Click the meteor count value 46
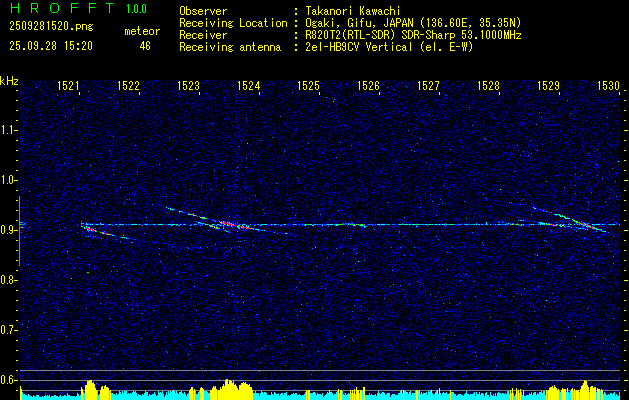This screenshot has width=629, height=400. coord(145,46)
